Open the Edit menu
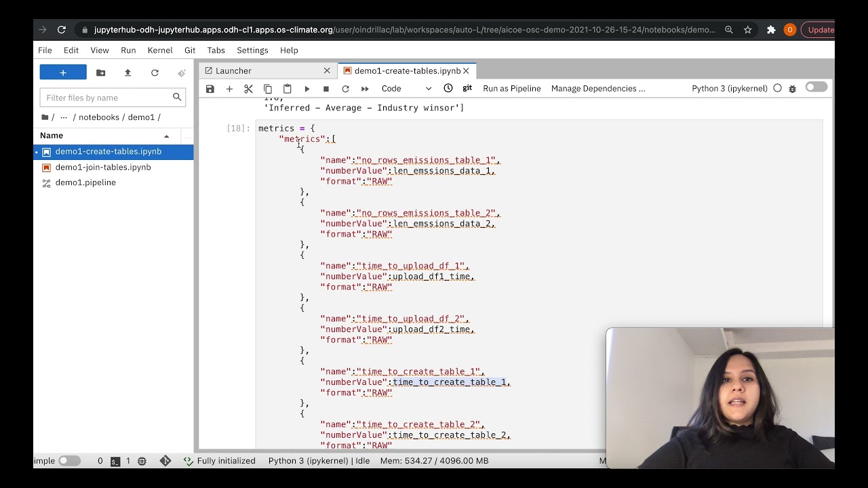 (x=71, y=50)
